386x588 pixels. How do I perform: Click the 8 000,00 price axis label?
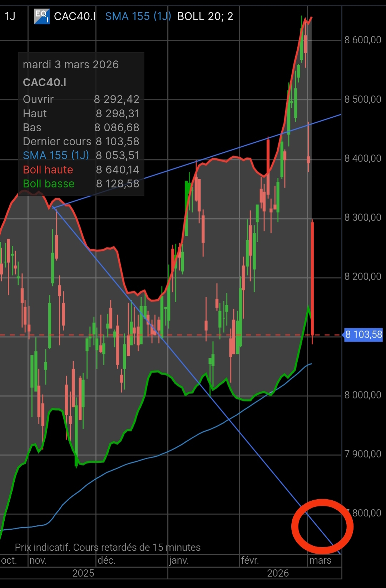click(363, 395)
